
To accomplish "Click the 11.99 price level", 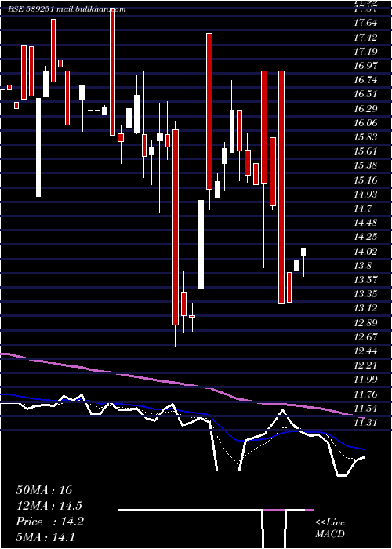I will click(365, 380).
